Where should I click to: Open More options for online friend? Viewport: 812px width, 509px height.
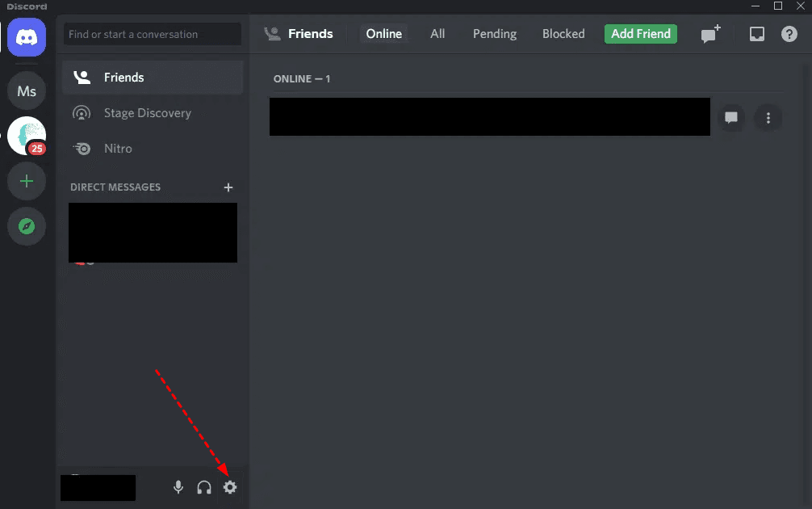click(x=768, y=118)
